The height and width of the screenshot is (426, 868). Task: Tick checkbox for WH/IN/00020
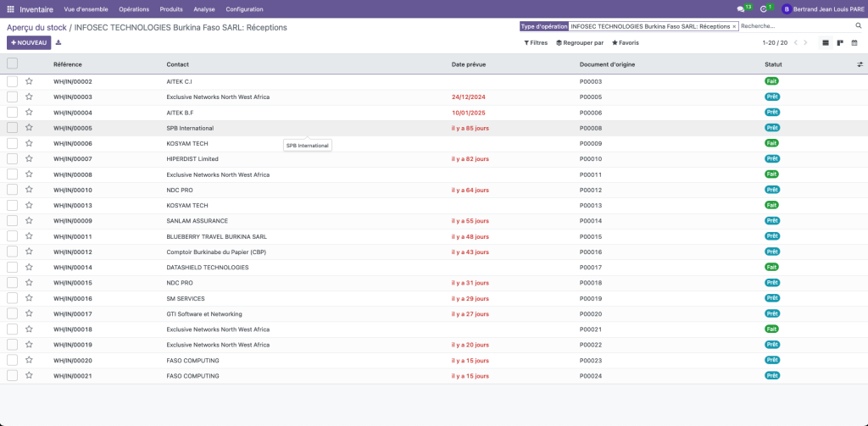(x=12, y=360)
